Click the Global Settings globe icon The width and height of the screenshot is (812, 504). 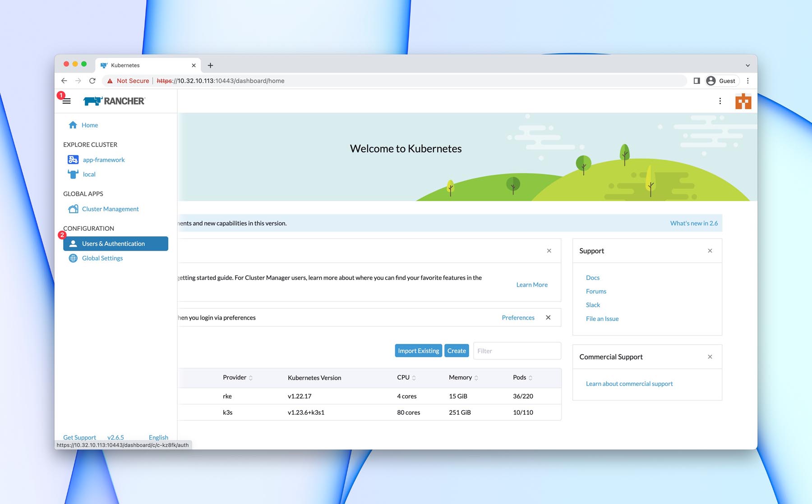pos(73,258)
